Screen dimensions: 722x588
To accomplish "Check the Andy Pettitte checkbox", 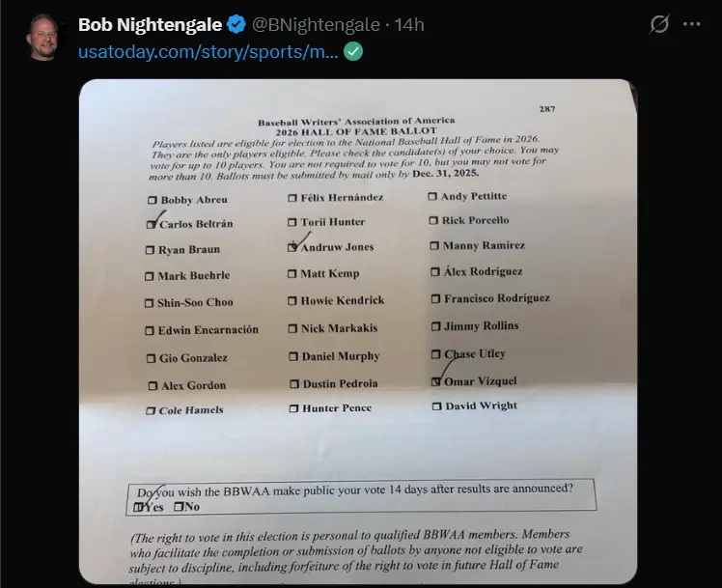I will point(433,196).
